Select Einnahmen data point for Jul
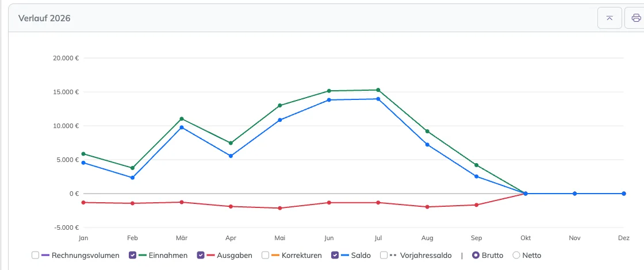Viewport: 644px width, 270px height. point(378,90)
